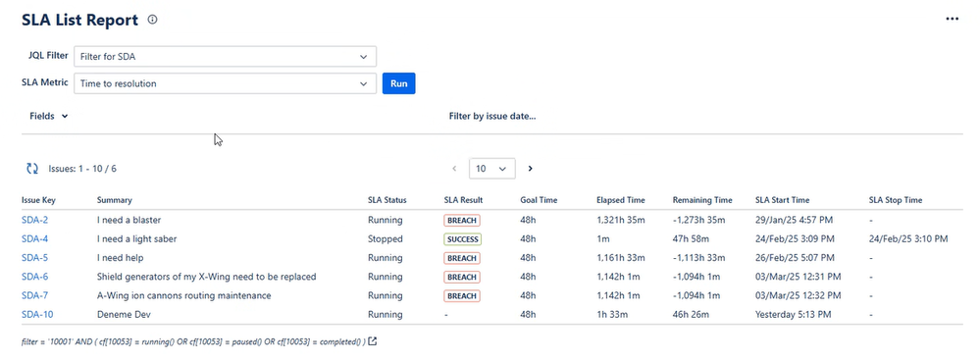The height and width of the screenshot is (363, 980).
Task: Click the info icon beside SLA List Report
Action: tap(152, 20)
